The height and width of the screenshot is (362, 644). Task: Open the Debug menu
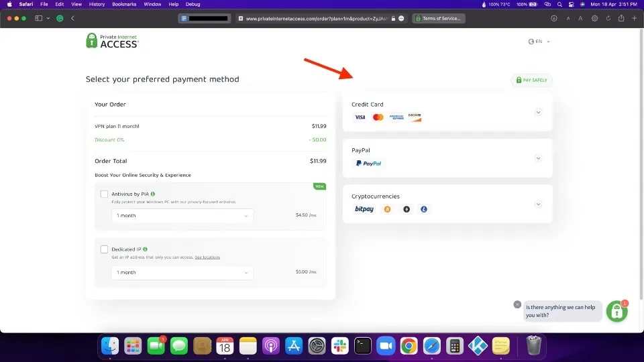193,4
